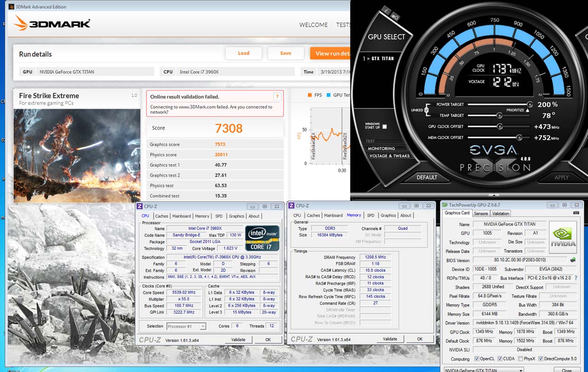Screen dimensions: 588x372
Task: Open the Processor #1 selection dropdown
Action: [x=186, y=326]
